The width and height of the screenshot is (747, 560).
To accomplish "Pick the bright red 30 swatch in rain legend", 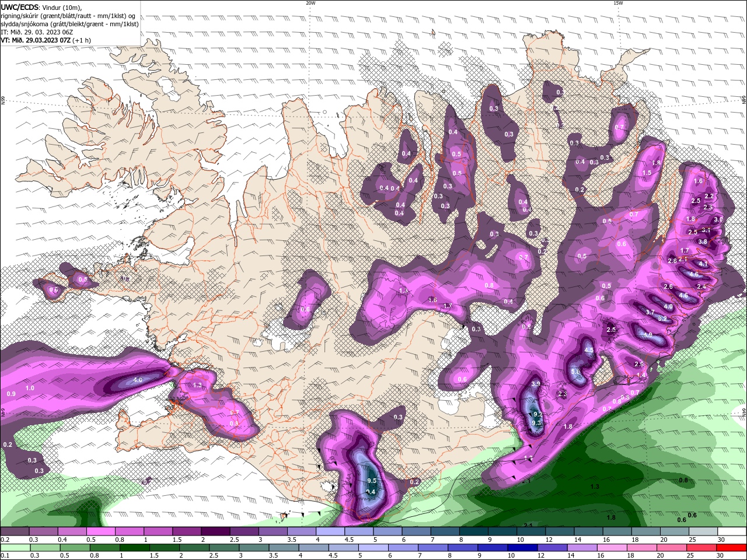I will point(732,548).
